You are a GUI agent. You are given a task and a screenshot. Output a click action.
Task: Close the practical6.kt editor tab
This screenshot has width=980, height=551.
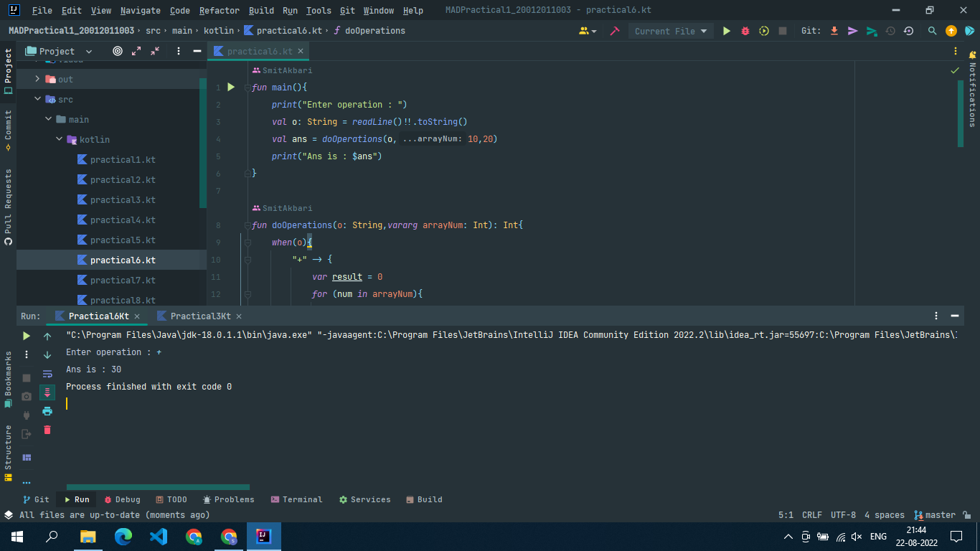point(301,51)
